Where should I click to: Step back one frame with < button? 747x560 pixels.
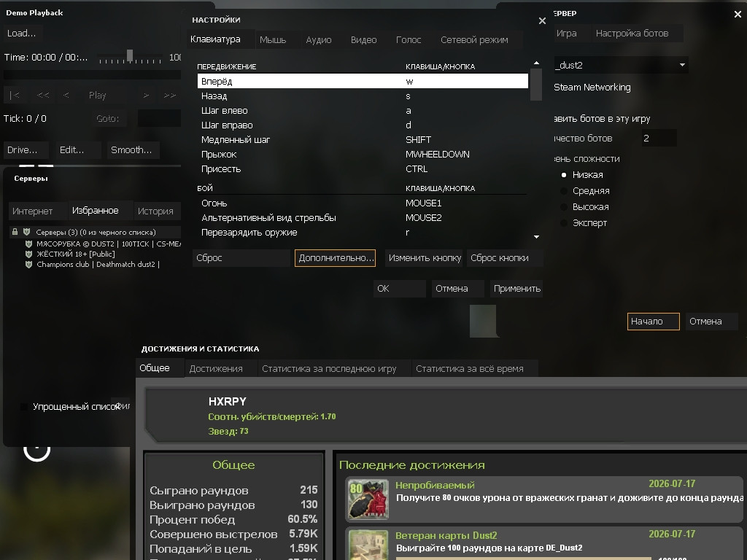tap(66, 96)
